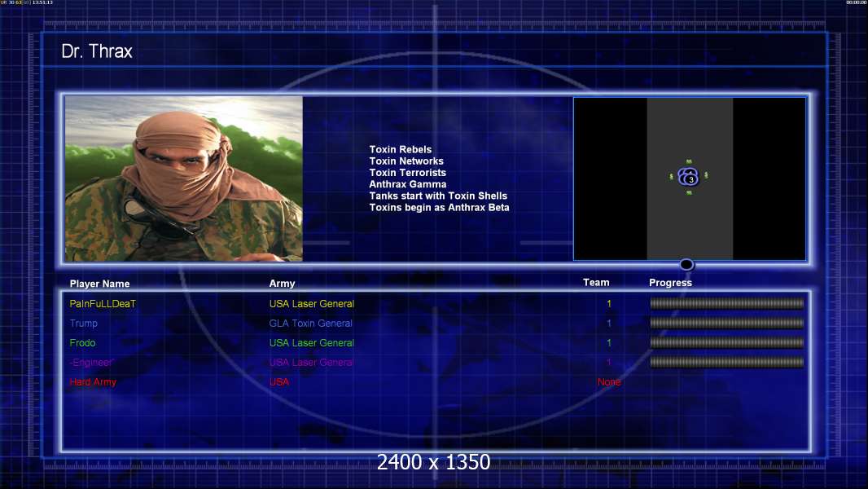Select player Hard Army
868x489 pixels.
(x=93, y=382)
